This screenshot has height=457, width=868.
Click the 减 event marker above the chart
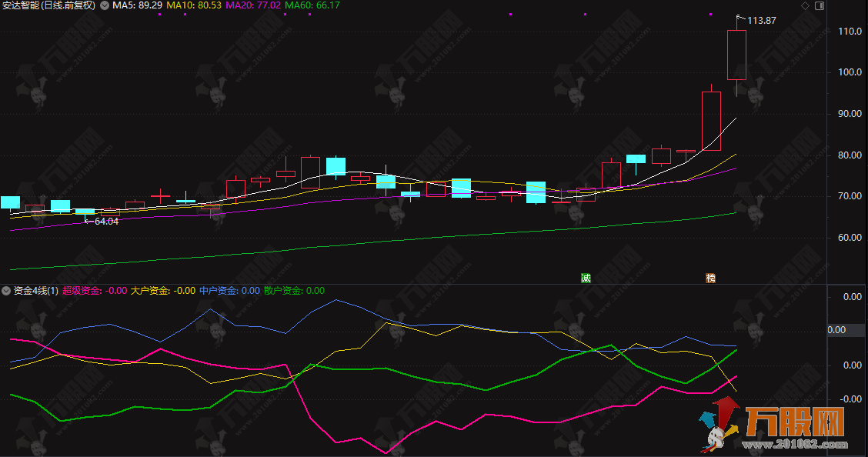(585, 278)
